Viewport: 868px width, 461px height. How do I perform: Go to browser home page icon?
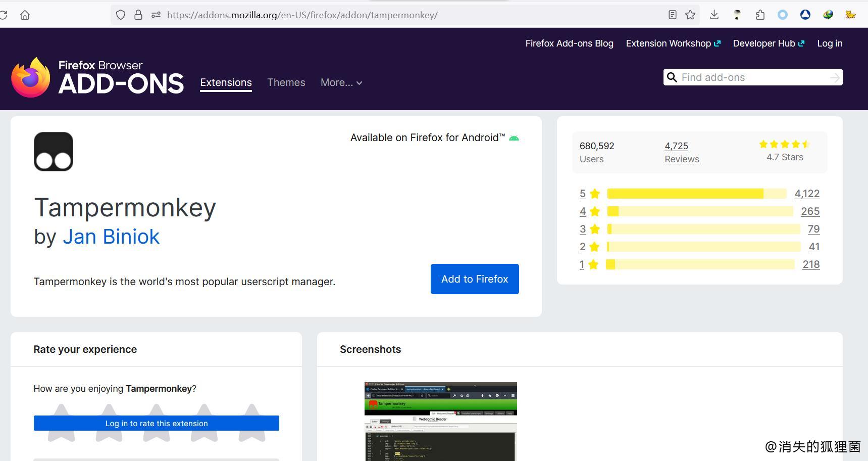[25, 15]
